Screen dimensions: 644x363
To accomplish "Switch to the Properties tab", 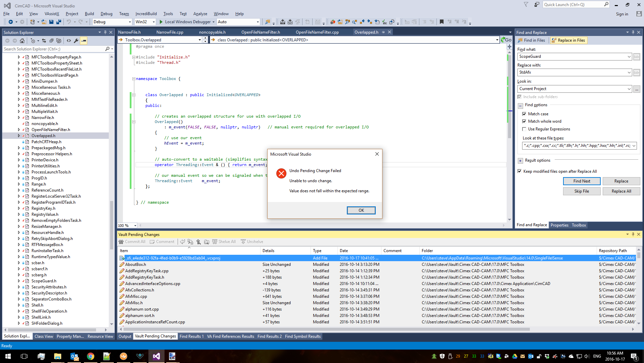I will [559, 225].
